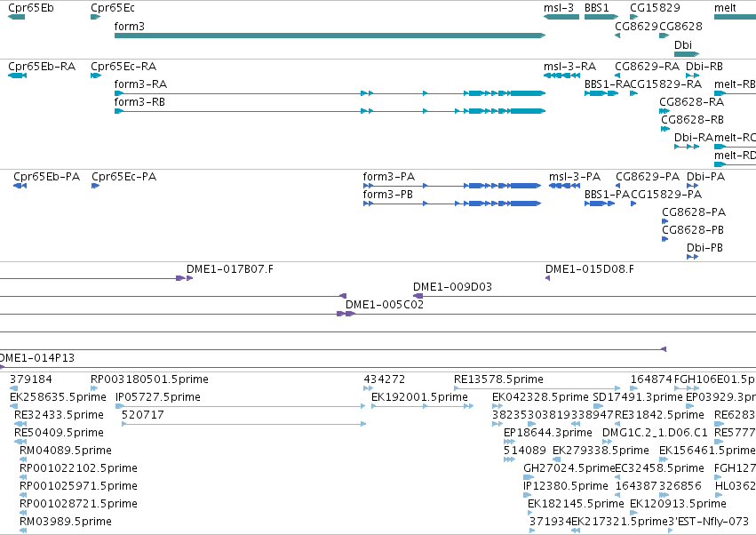Select the GH27024.5prime EST label
The width and height of the screenshot is (756, 535).
pyautogui.click(x=569, y=468)
